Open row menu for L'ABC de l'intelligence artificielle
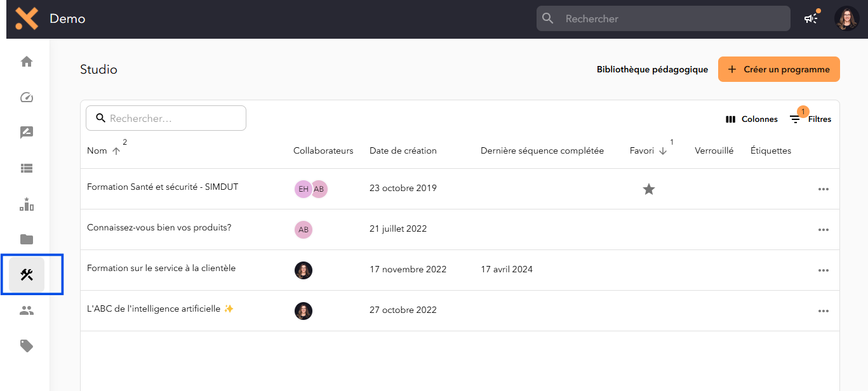Screen dimensions: 868x391 point(824,311)
